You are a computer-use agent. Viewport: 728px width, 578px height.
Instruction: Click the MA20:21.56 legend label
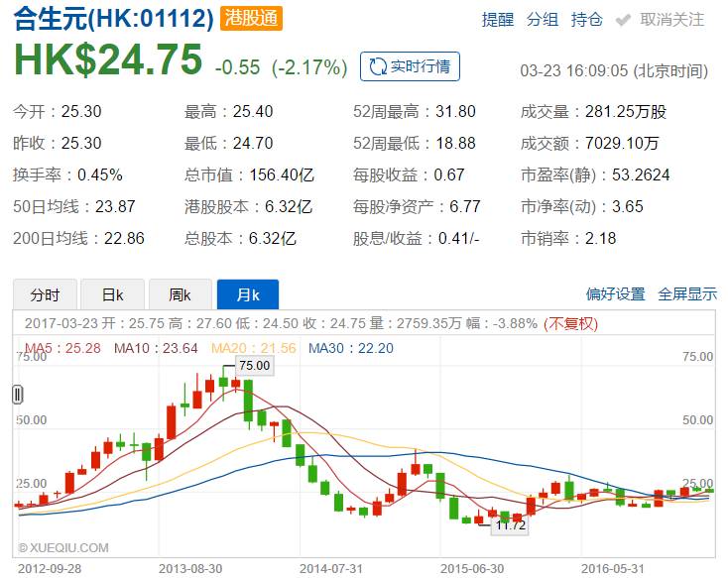pos(254,348)
